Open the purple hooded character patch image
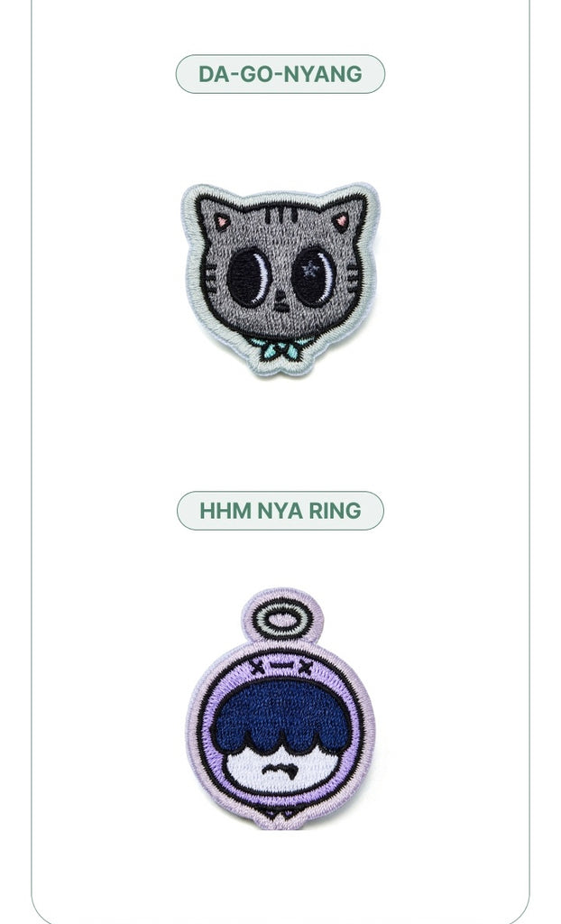The image size is (561, 924). (280, 708)
